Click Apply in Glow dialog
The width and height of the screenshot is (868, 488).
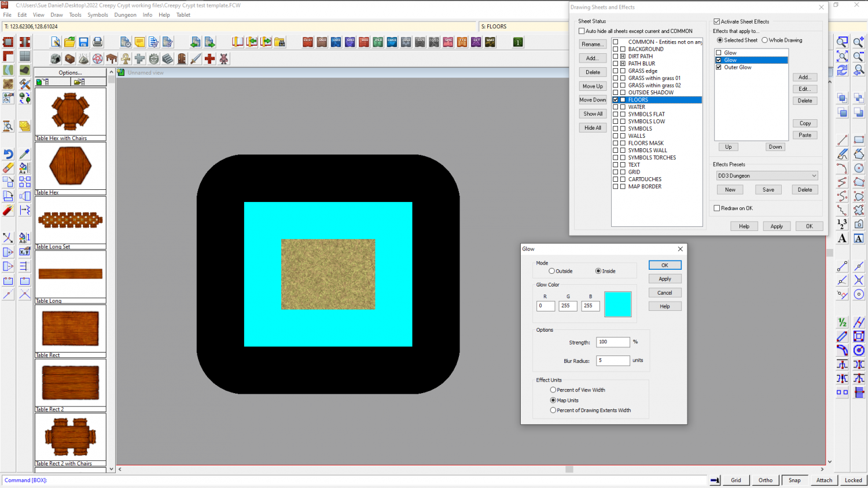pyautogui.click(x=665, y=279)
